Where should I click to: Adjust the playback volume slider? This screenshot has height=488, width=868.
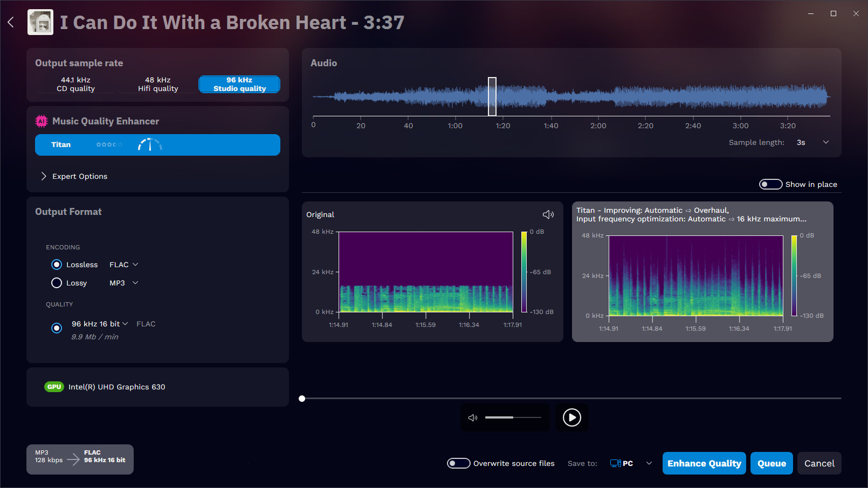512,417
